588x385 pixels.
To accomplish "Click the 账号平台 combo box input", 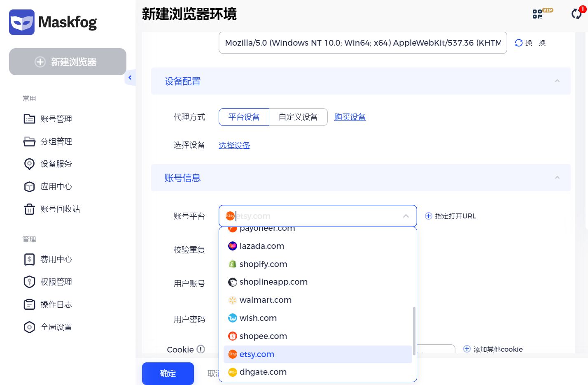I will click(317, 216).
